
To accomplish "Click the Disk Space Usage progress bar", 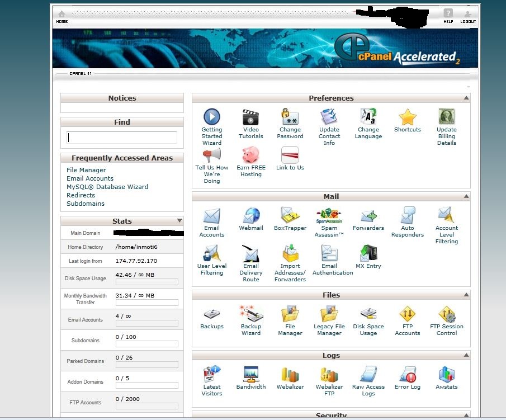I will [147, 282].
